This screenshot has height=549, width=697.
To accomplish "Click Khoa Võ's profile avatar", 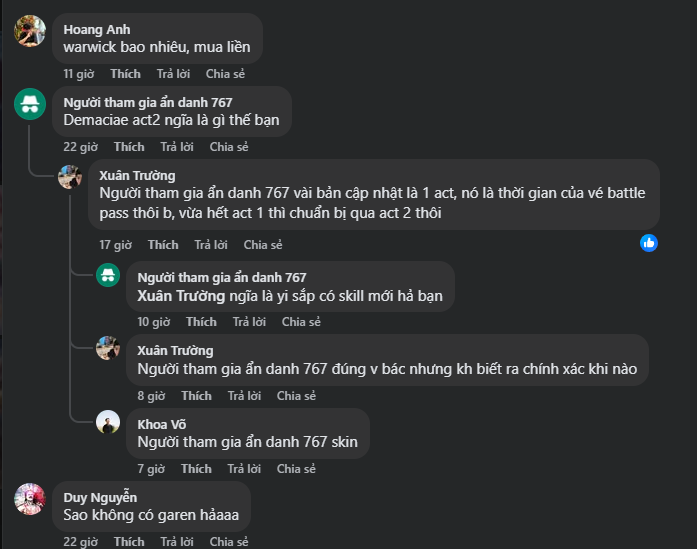I will [108, 422].
